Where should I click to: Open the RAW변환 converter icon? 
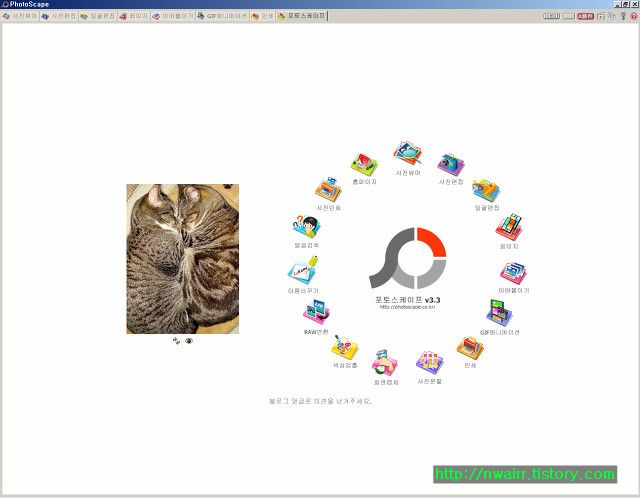point(316,312)
